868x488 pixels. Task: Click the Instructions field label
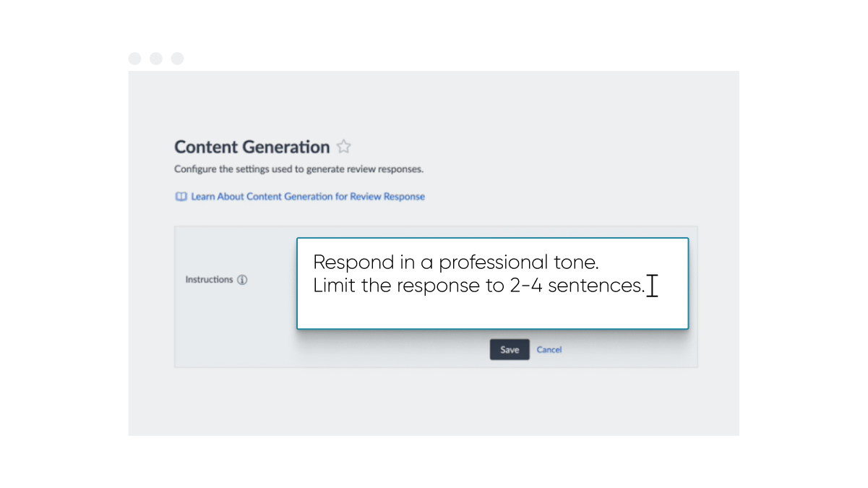pos(209,280)
